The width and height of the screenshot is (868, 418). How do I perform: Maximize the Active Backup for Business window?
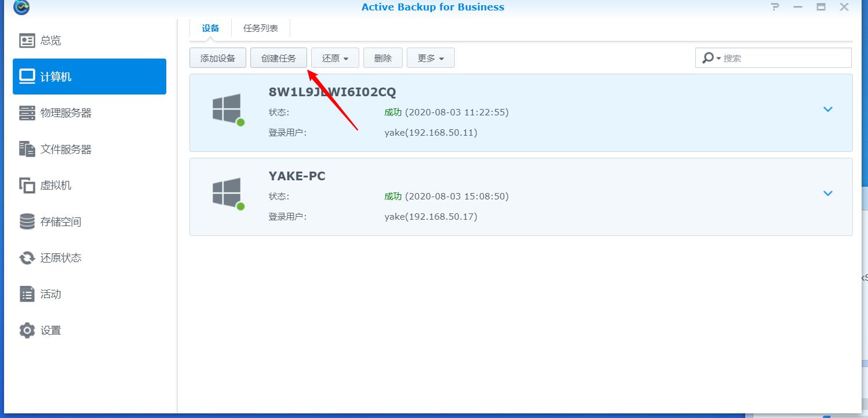click(x=821, y=7)
